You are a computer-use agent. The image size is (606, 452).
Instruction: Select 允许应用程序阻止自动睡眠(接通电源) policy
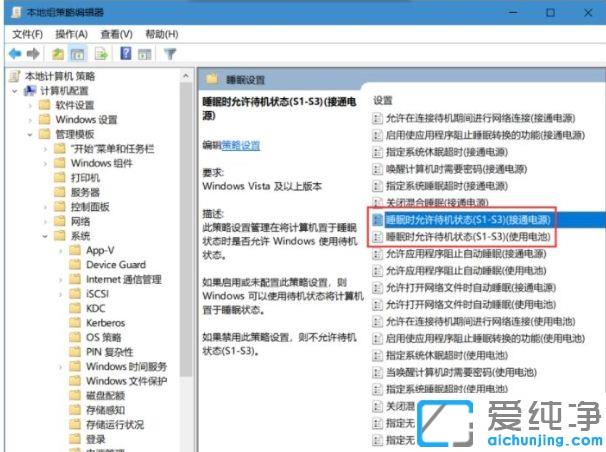(466, 254)
